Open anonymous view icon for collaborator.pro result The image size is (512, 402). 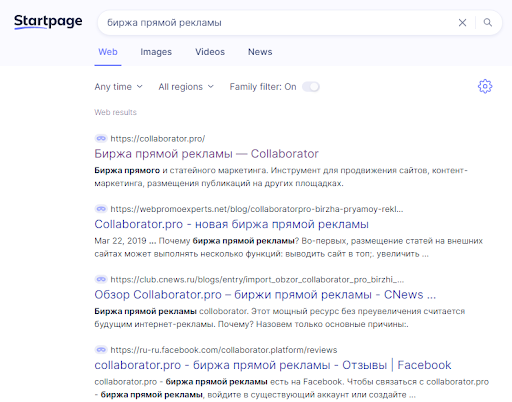(x=101, y=138)
